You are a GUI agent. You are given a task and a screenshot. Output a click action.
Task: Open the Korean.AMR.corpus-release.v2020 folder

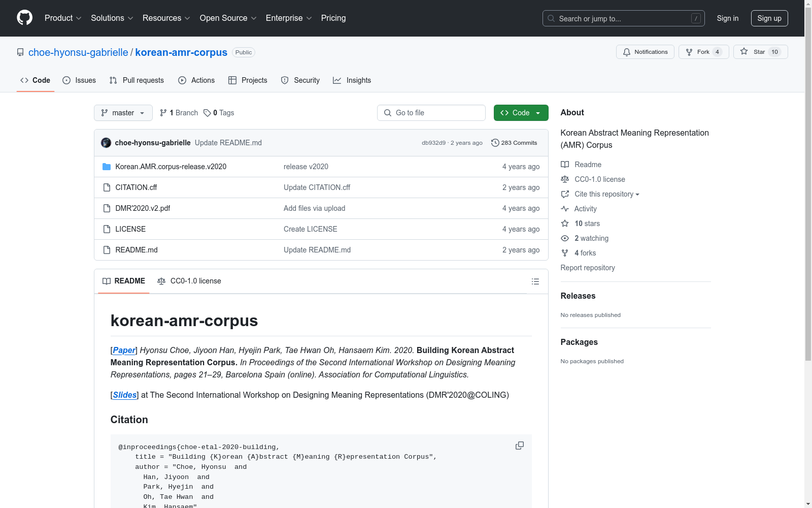point(171,167)
